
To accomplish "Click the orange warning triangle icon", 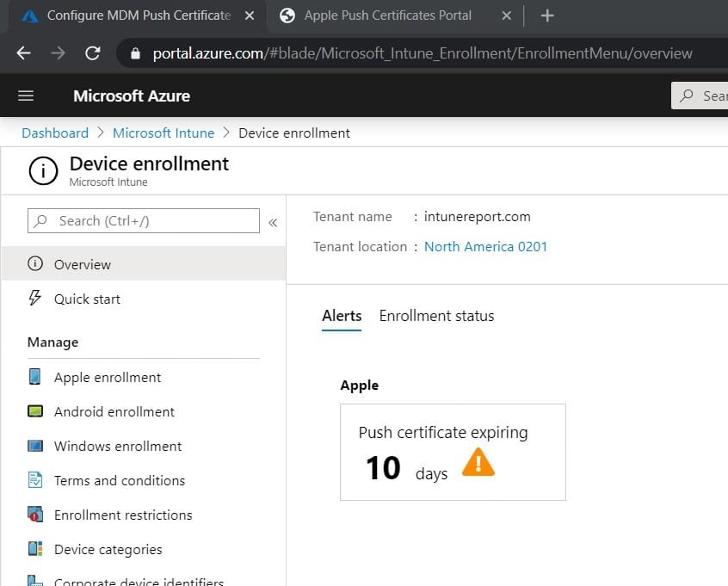I will (x=478, y=462).
